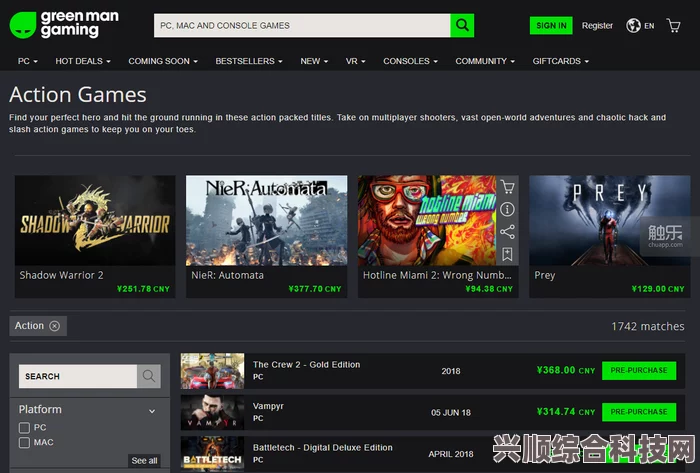
Task: Click the SIGN IN button
Action: click(551, 25)
